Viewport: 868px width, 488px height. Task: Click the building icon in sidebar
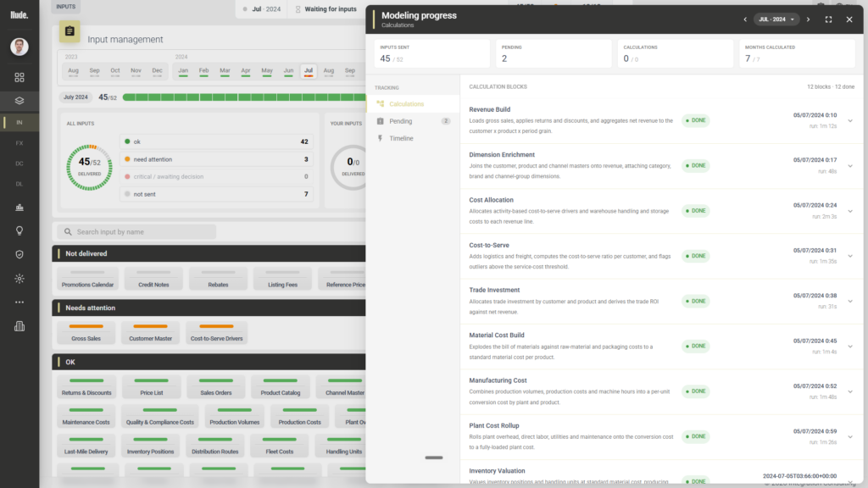pos(19,326)
